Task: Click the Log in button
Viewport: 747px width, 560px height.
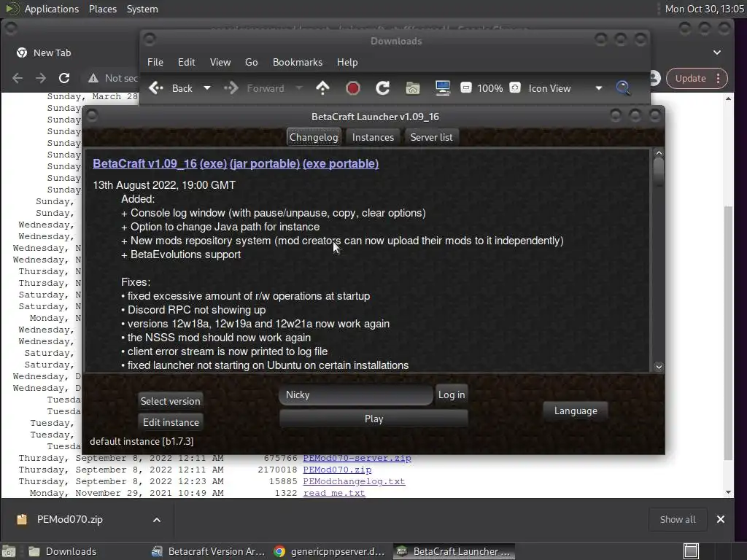Action: pyautogui.click(x=452, y=394)
